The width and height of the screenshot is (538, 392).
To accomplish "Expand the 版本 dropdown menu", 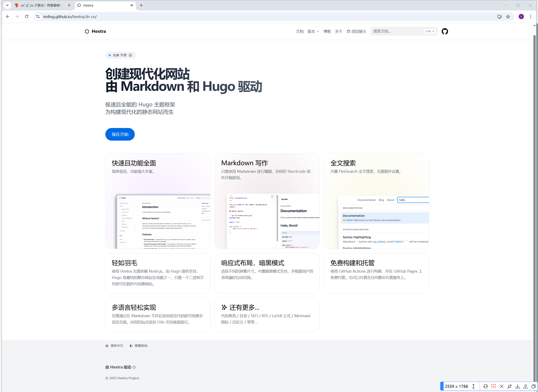I will (313, 31).
